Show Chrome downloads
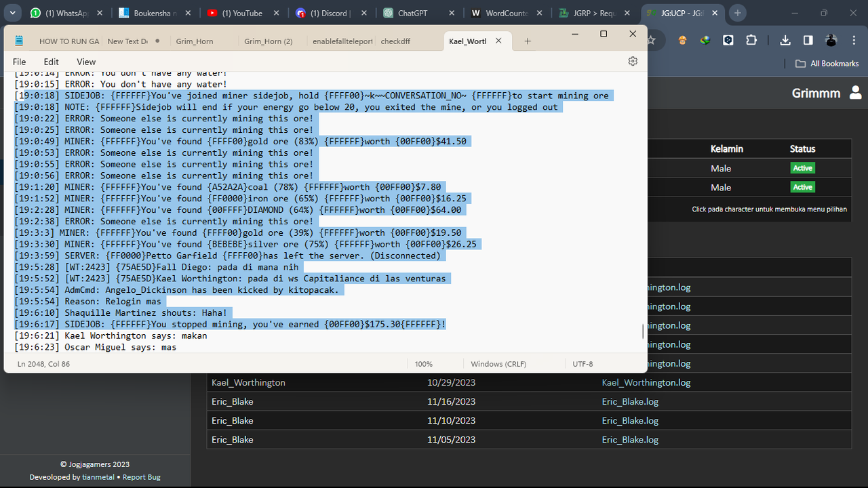Screen dimensions: 868x488 click(x=785, y=40)
